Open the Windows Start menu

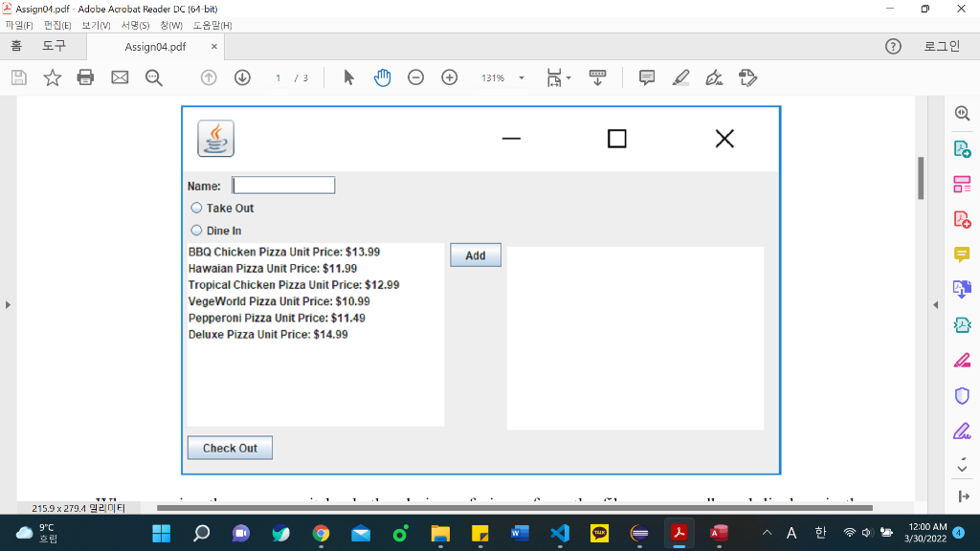[x=161, y=534]
